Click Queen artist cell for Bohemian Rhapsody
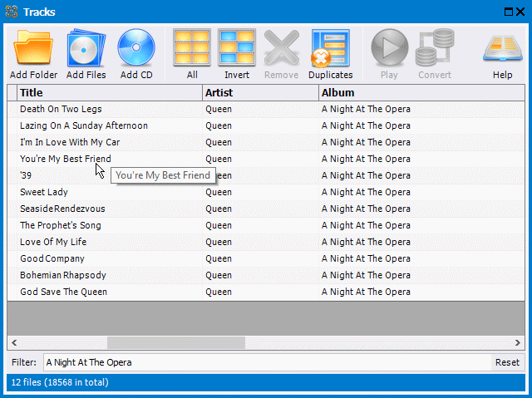Image resolution: width=532 pixels, height=398 pixels. [260, 275]
